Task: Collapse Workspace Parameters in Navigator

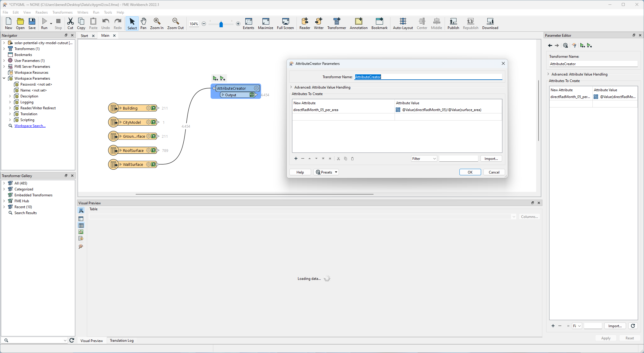Action: (4, 78)
